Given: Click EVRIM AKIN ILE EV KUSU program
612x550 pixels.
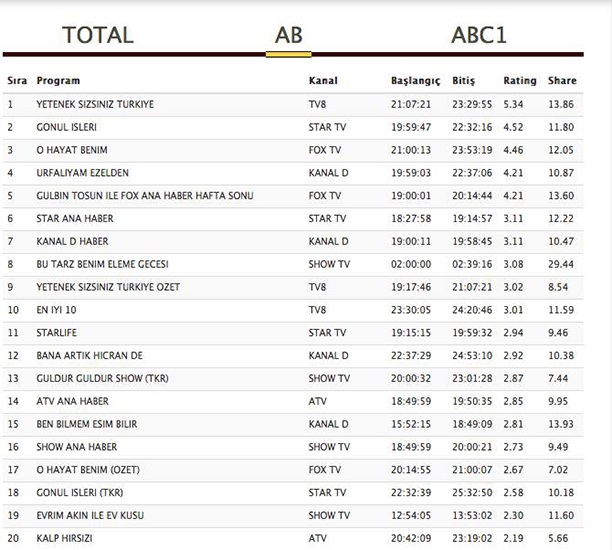Looking at the screenshot, I should (x=90, y=515).
